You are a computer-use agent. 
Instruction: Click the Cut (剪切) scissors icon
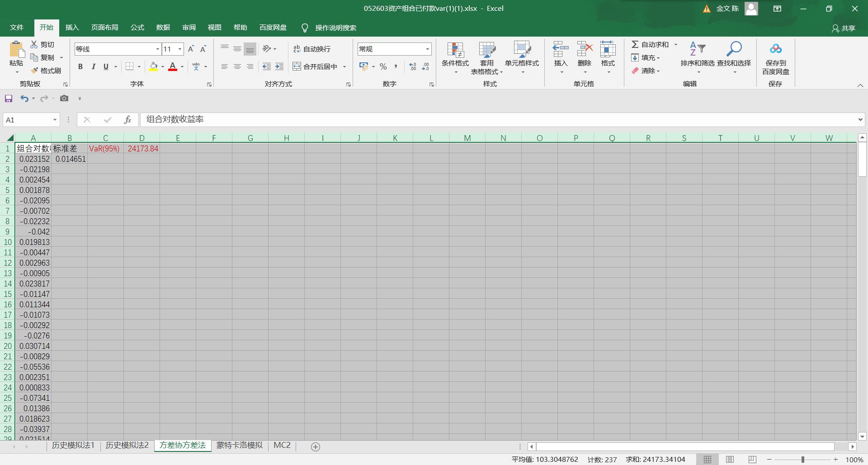pyautogui.click(x=34, y=44)
